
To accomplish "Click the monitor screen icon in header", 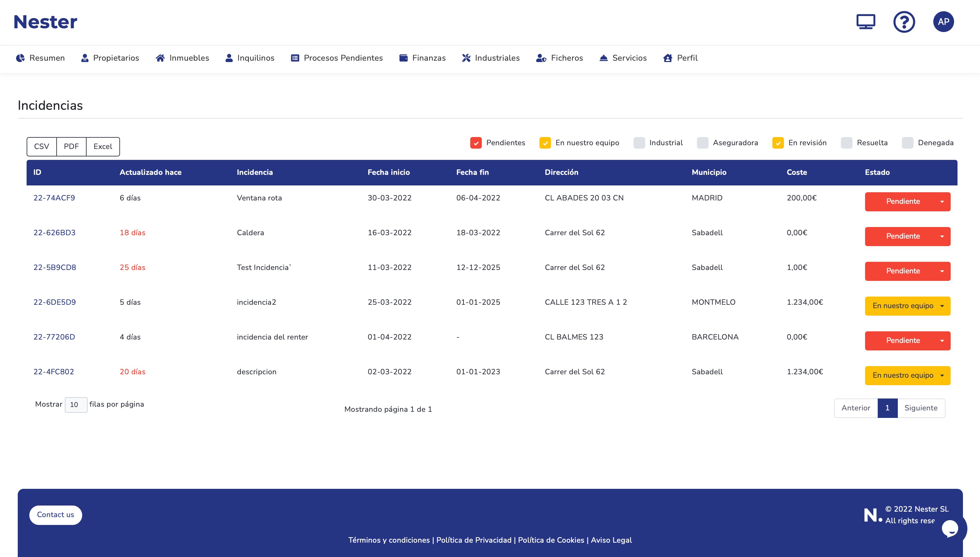I will (865, 21).
